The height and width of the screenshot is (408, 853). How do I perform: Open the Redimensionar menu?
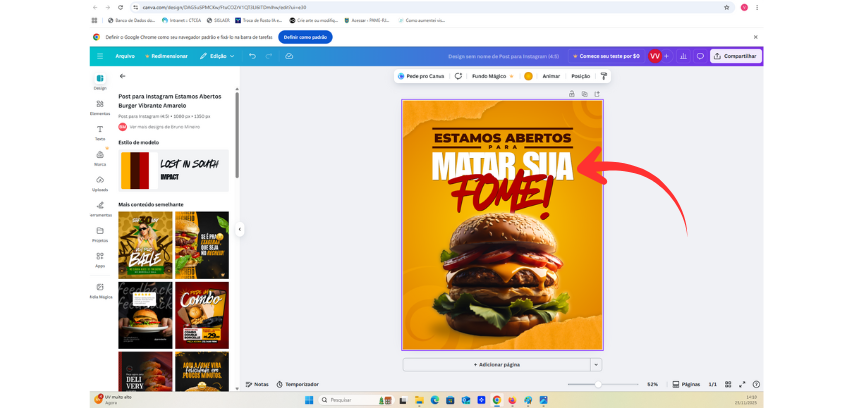(166, 56)
